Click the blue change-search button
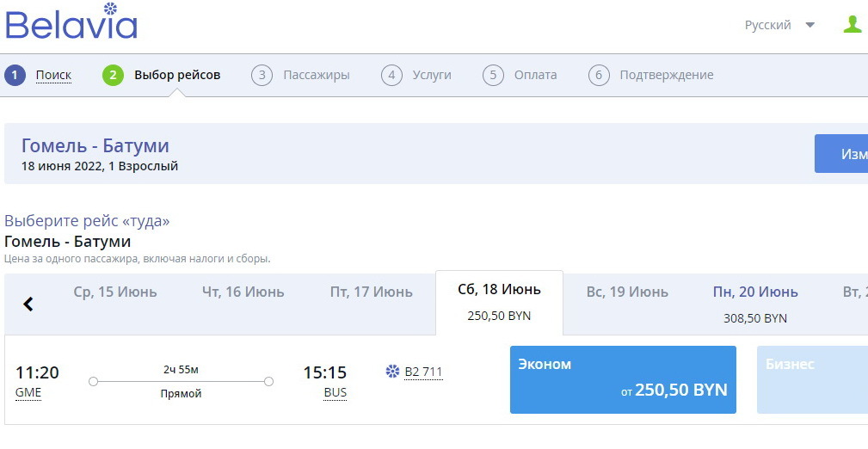868x449 pixels. tap(841, 154)
